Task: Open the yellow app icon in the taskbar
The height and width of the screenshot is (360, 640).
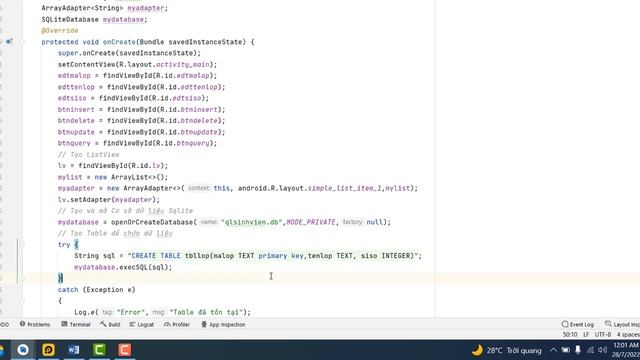Action: 48,350
